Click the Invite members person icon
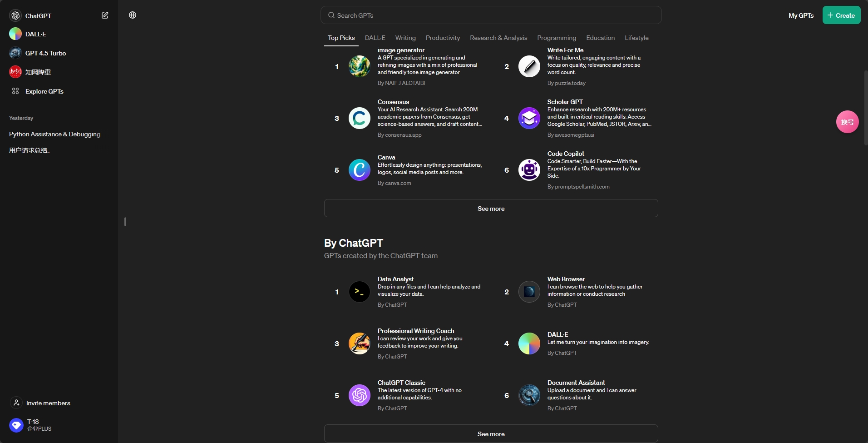868x443 pixels. [16, 403]
